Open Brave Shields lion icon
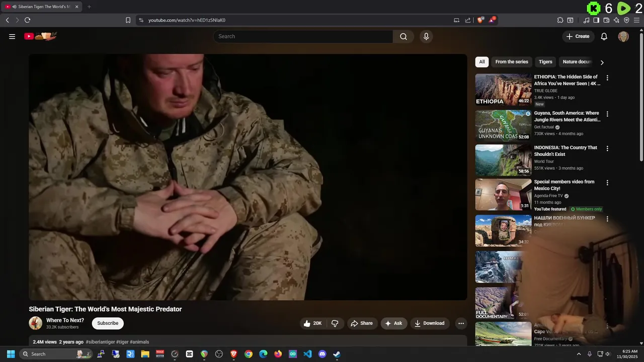This screenshot has height=362, width=644. [x=480, y=20]
